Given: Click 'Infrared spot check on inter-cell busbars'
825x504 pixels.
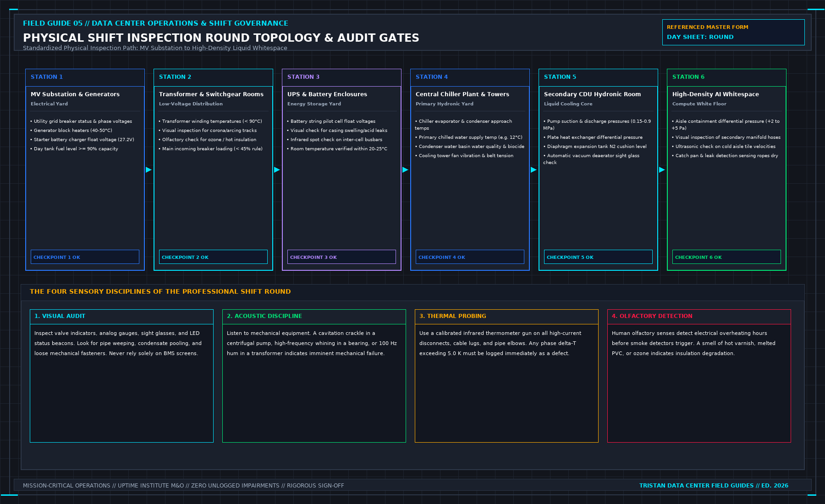Looking at the screenshot, I should 335,140.
